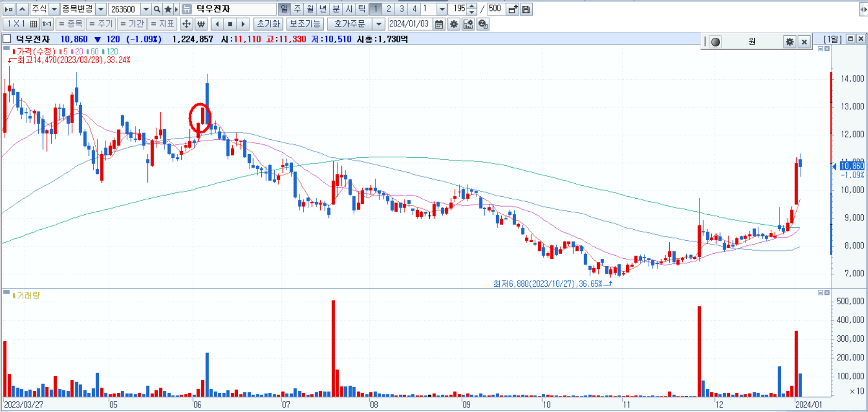This screenshot has height=412, width=868.
Task: Toggle the side panel expand arrows
Action: 863,9
